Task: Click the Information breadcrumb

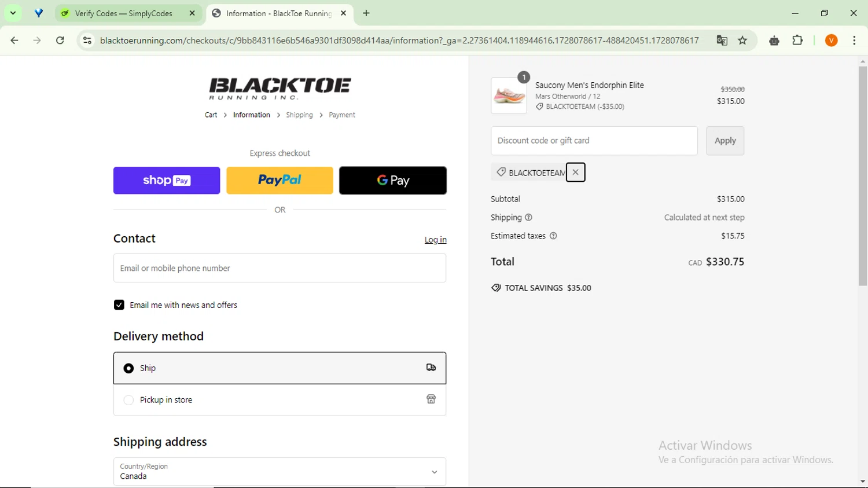Action: (252, 115)
